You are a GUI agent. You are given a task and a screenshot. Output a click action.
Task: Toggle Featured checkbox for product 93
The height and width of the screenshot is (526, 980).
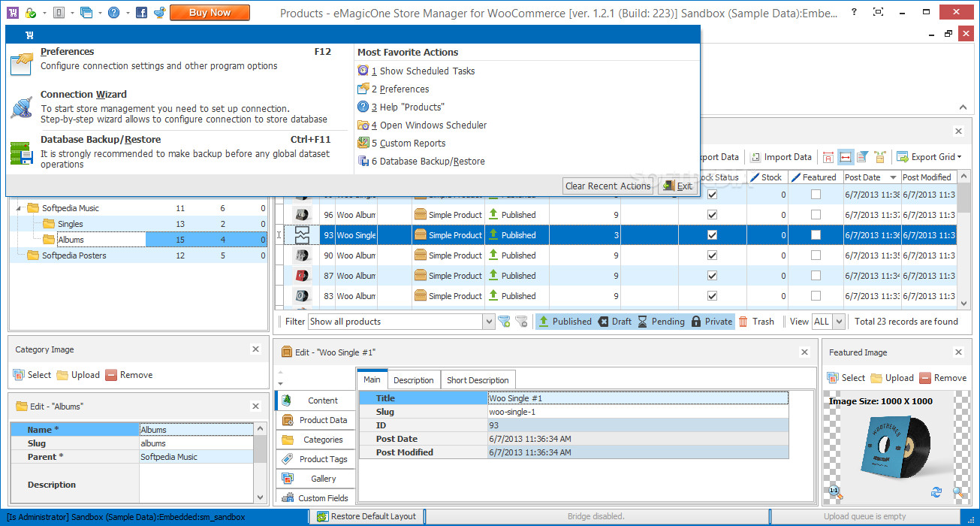[x=816, y=235]
